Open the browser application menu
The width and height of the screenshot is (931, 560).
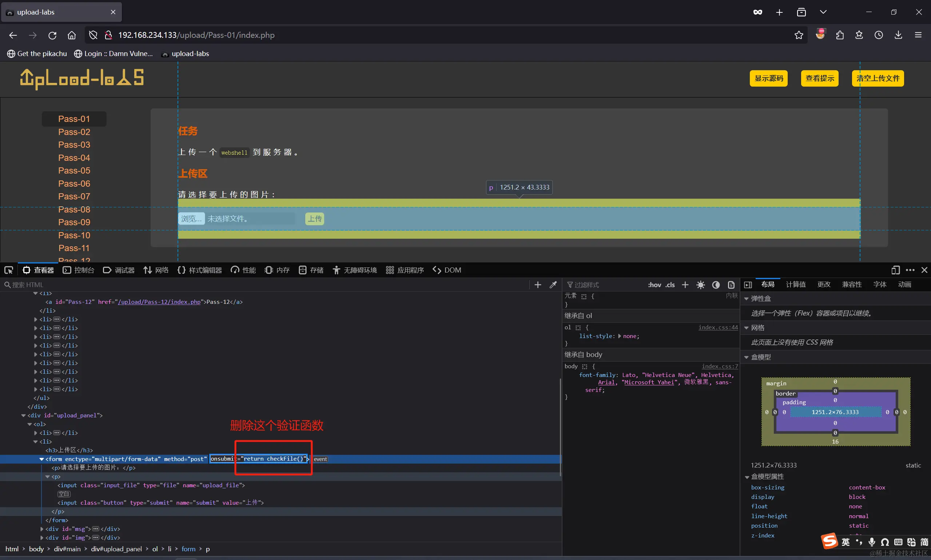(918, 35)
